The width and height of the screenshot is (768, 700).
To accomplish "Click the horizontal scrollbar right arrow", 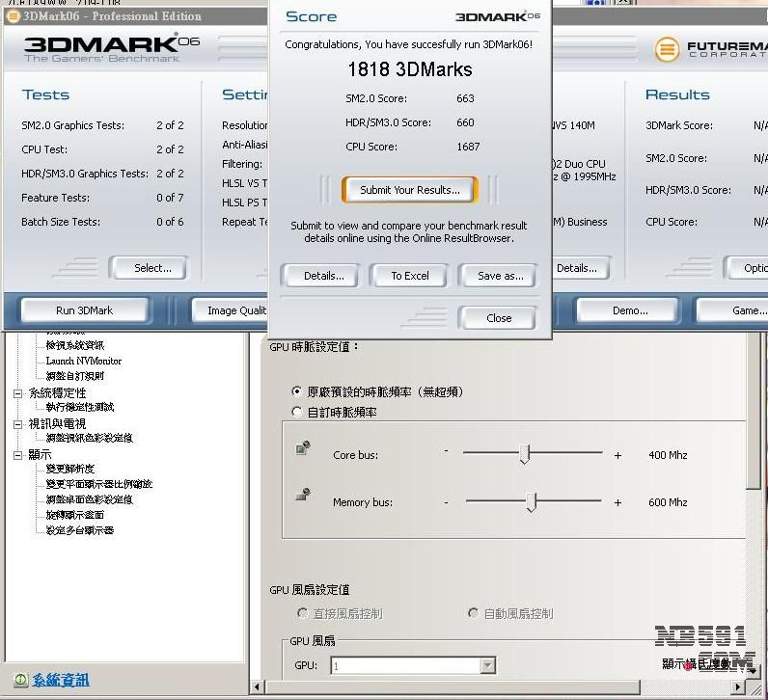I will (739, 687).
